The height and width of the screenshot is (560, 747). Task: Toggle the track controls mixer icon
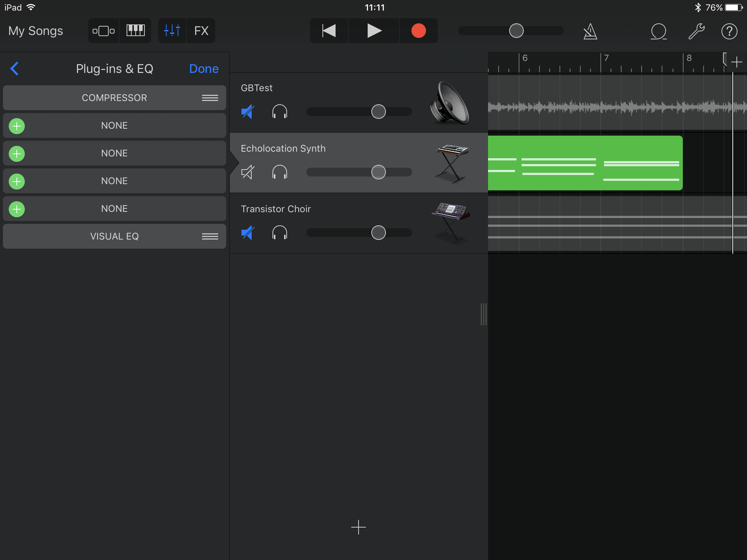[172, 31]
